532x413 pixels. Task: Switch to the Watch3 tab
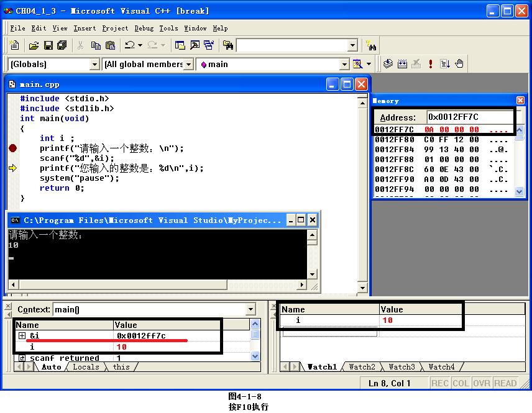click(x=401, y=367)
